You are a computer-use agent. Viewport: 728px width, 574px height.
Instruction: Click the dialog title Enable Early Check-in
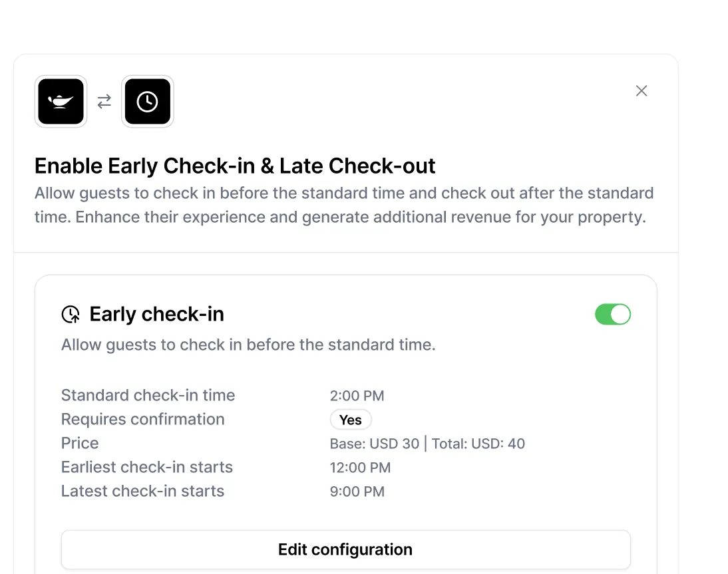[235, 166]
